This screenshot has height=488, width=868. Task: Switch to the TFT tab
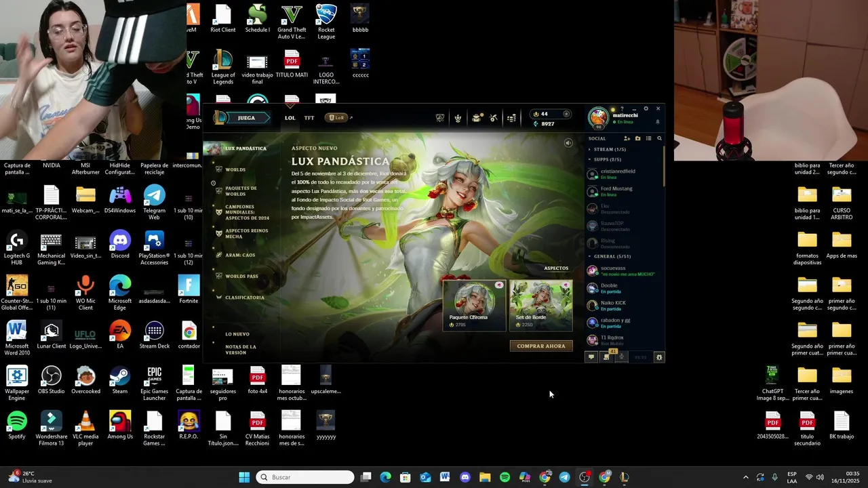tap(309, 118)
